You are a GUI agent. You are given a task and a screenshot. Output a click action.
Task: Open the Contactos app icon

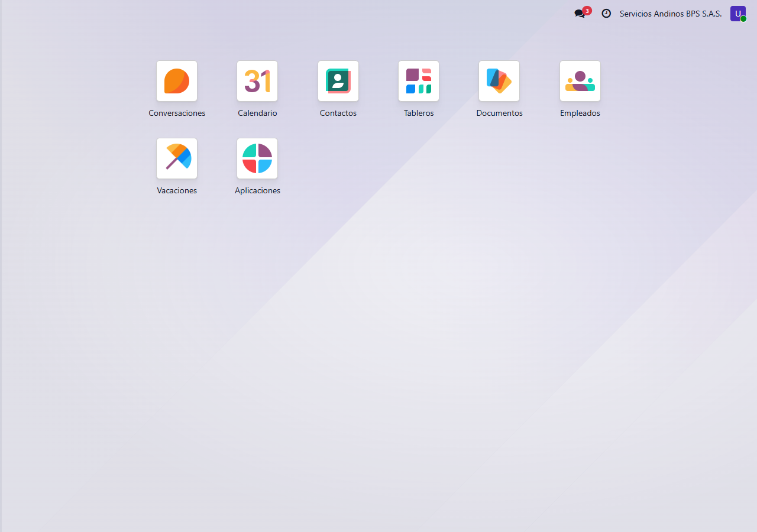pos(338,81)
